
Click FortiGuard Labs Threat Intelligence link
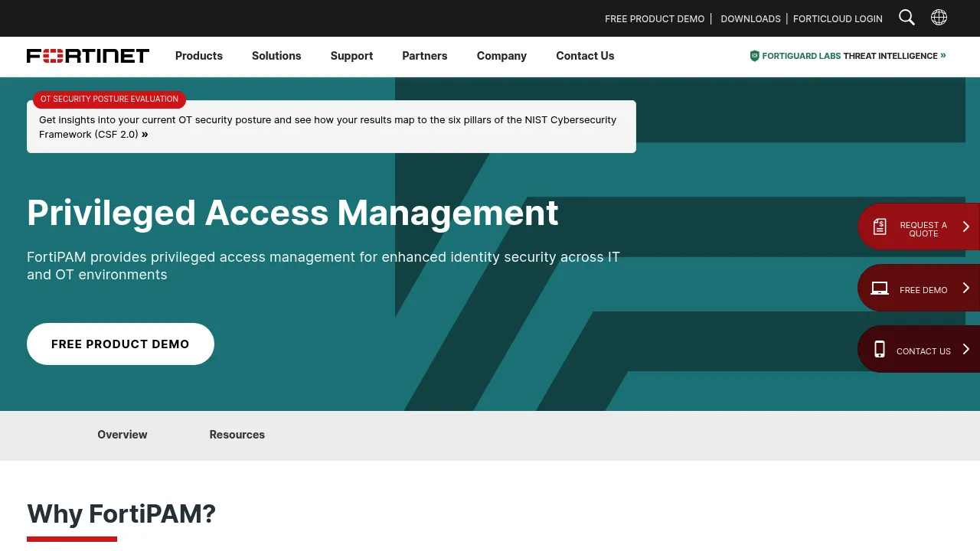(x=848, y=56)
